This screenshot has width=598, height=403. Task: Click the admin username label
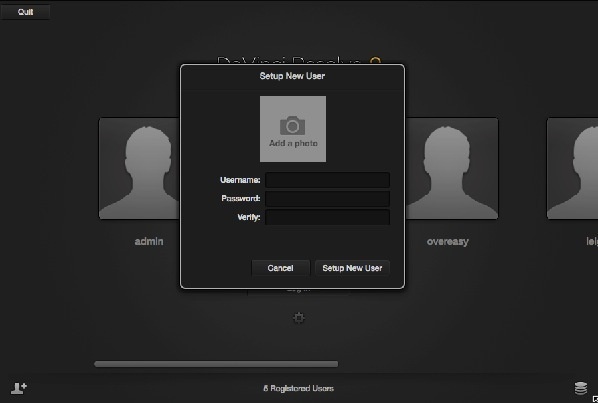click(x=149, y=241)
